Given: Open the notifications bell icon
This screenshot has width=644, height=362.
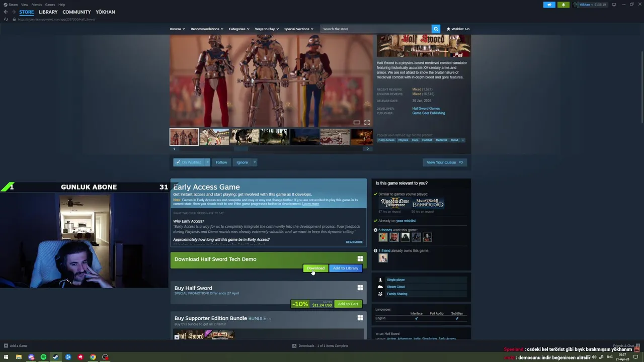Looking at the screenshot, I should (x=563, y=5).
